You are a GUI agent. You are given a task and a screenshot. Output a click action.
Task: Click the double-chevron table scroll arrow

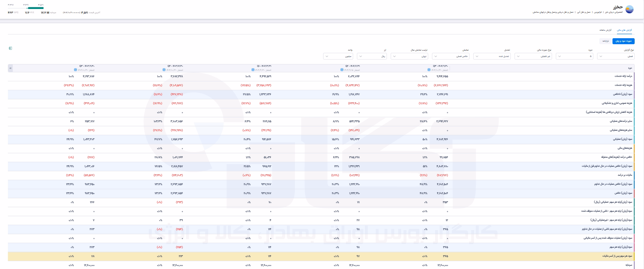click(x=11, y=68)
